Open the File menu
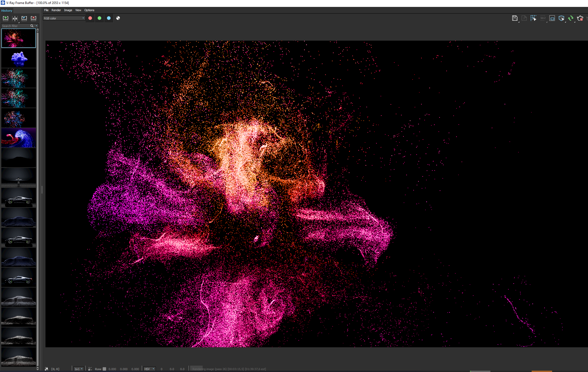This screenshot has height=372, width=588. pos(46,10)
